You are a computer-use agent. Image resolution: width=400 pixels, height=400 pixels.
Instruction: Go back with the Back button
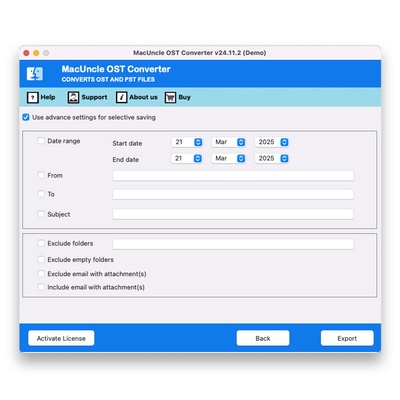click(263, 338)
